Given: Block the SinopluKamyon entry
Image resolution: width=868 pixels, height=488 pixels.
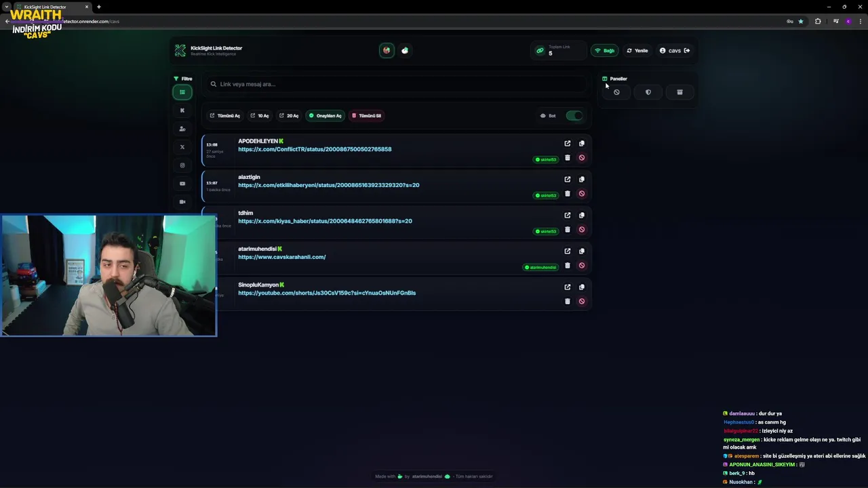Looking at the screenshot, I should pos(582,302).
